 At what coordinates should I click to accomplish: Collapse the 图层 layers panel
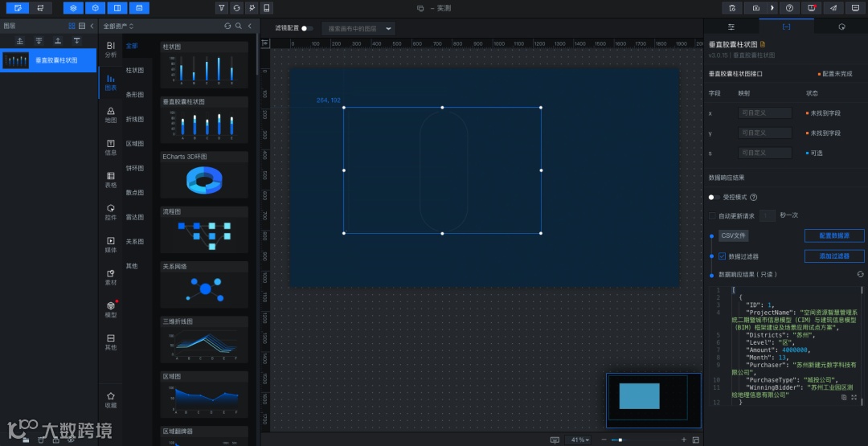tap(92, 26)
